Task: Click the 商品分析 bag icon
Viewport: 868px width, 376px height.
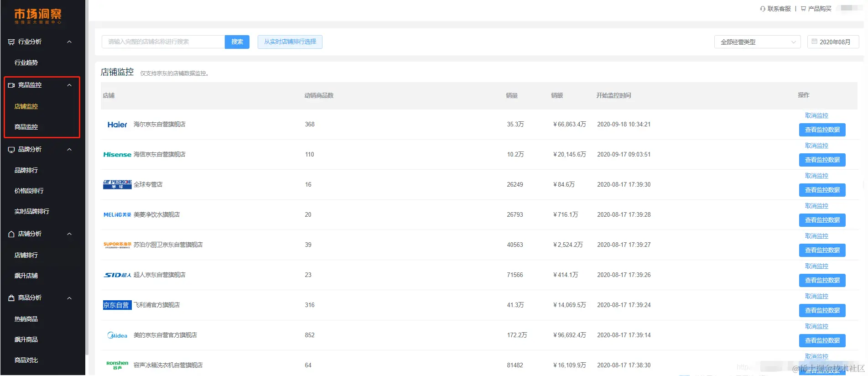Action: 11,298
